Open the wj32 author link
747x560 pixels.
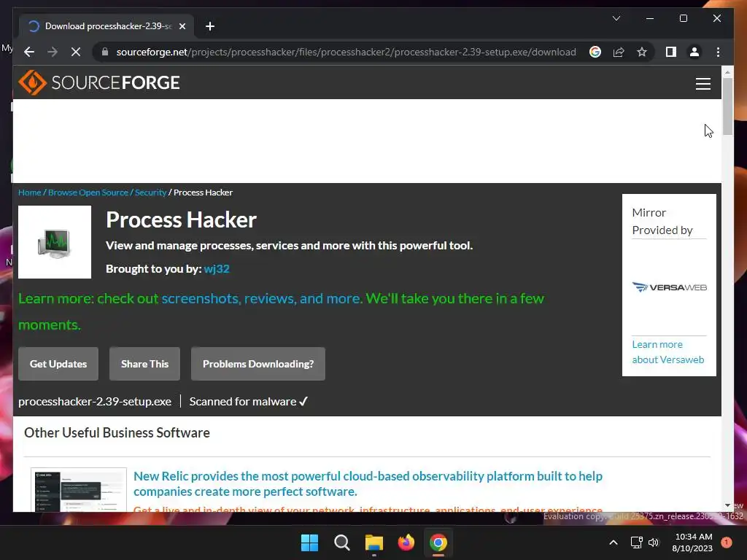(217, 268)
